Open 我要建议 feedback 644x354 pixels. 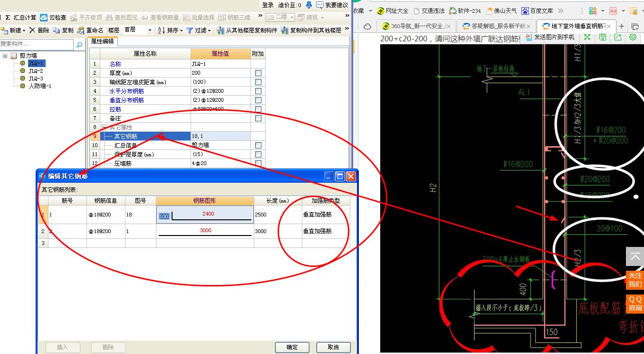click(332, 5)
